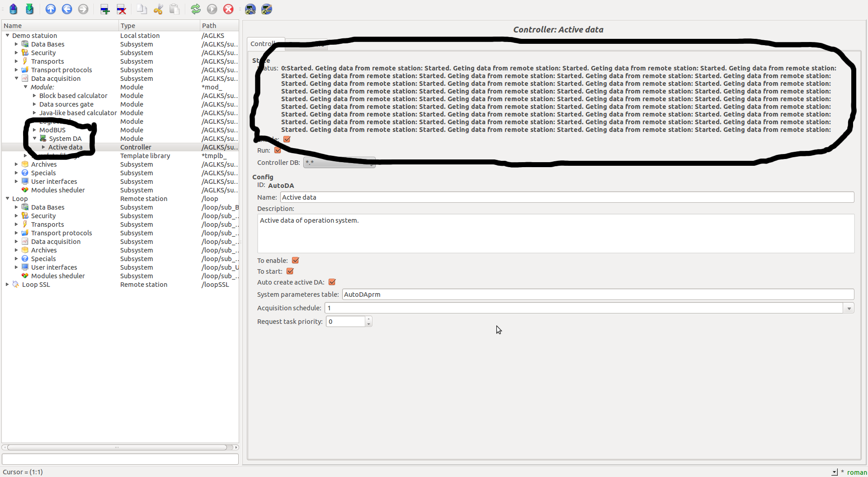This screenshot has height=477, width=868.
Task: Select ModBUS module in the tree
Action: [52, 130]
